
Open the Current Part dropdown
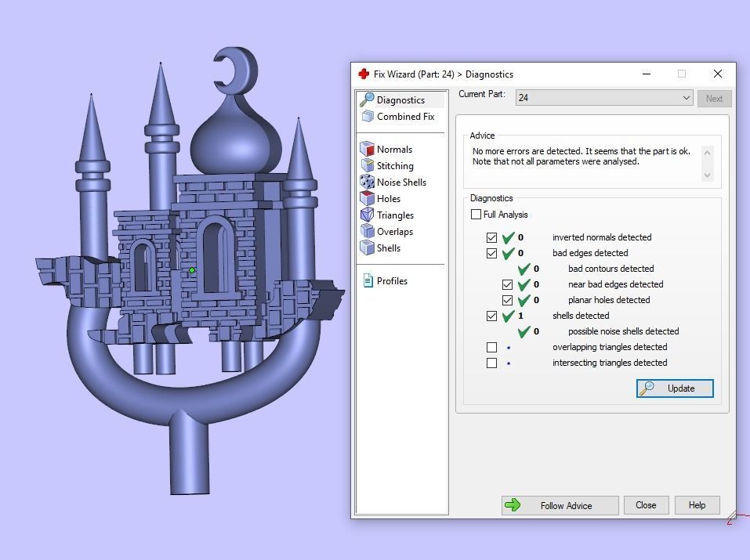coord(604,98)
